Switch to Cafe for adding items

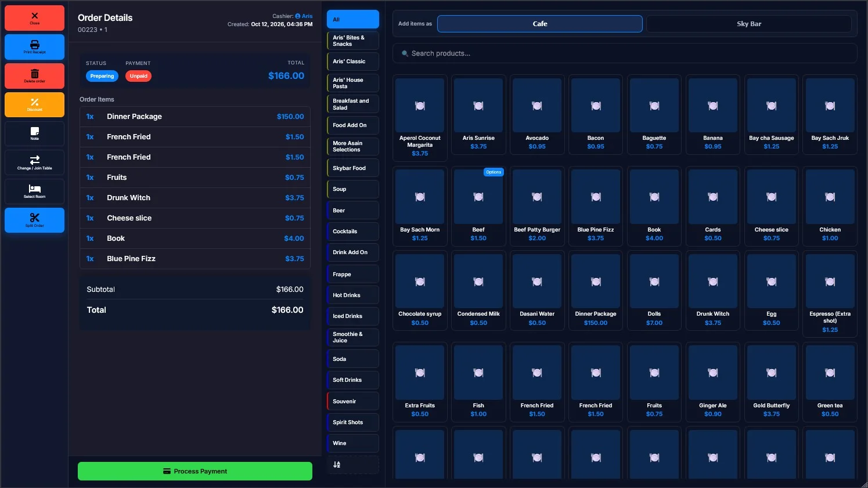click(540, 24)
